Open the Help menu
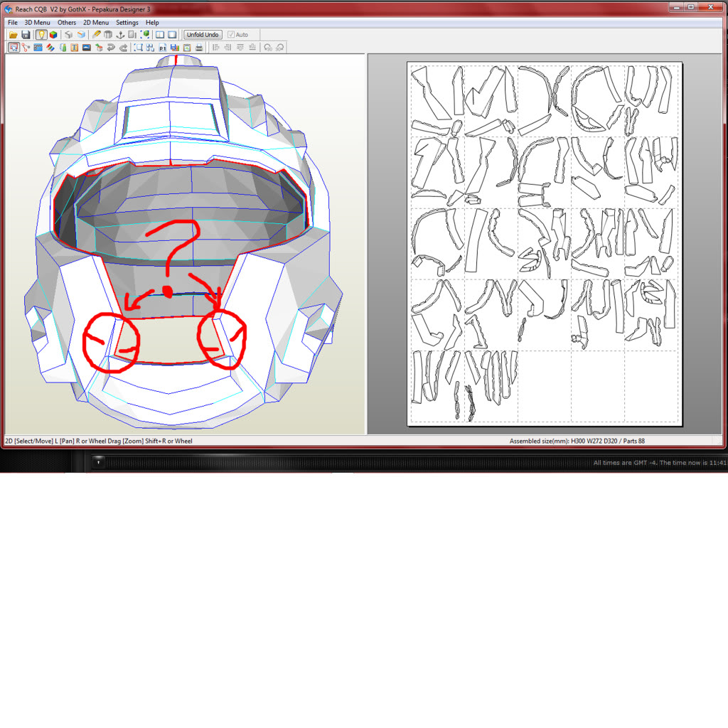The width and height of the screenshot is (728, 728). tap(152, 22)
